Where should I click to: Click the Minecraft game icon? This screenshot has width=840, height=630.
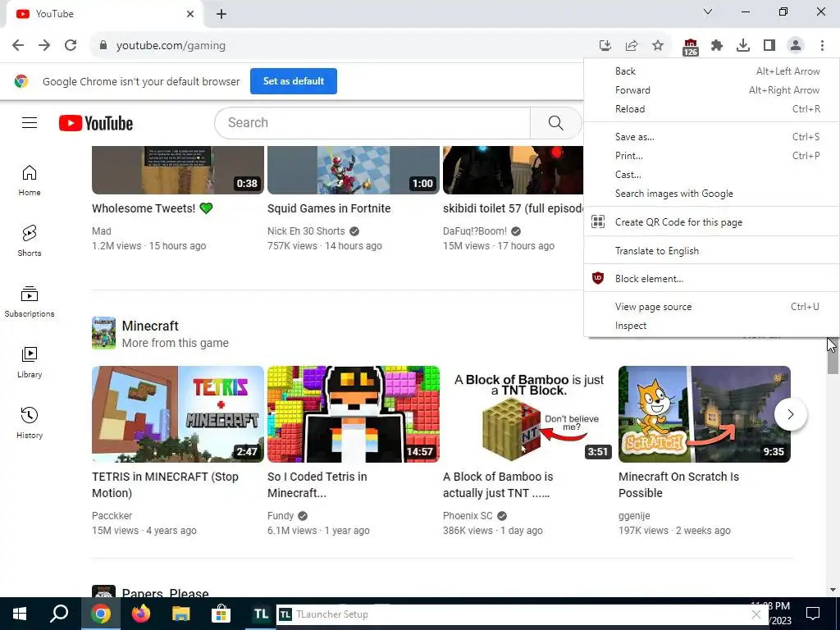103,333
